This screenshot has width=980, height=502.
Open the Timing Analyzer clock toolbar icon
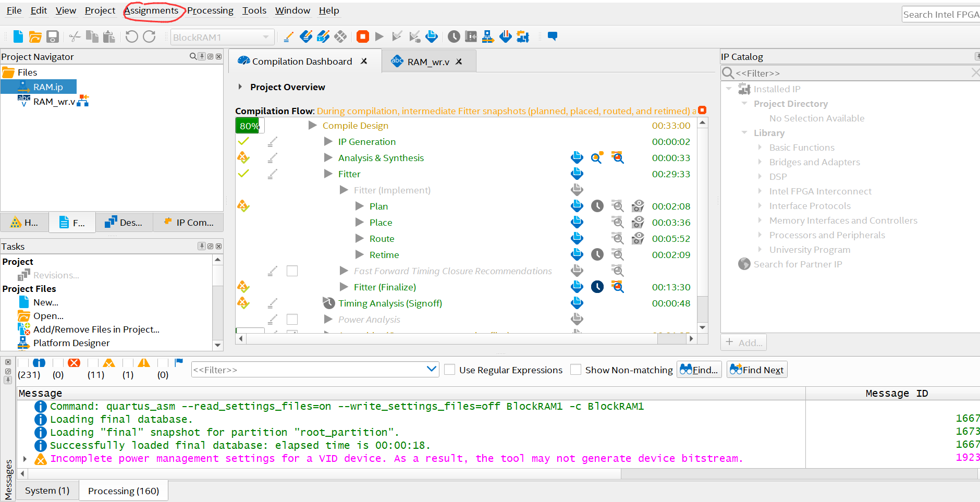coord(454,36)
